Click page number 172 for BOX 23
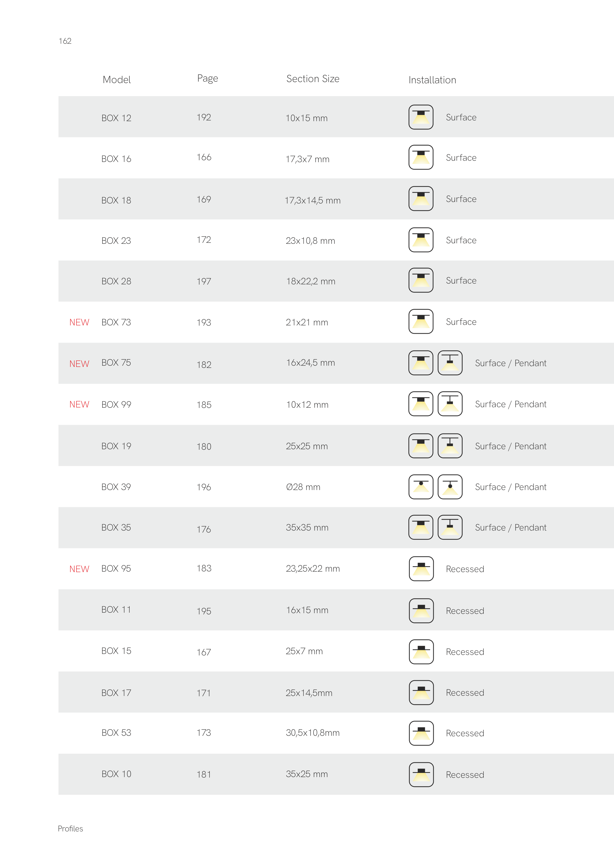 [x=204, y=240]
